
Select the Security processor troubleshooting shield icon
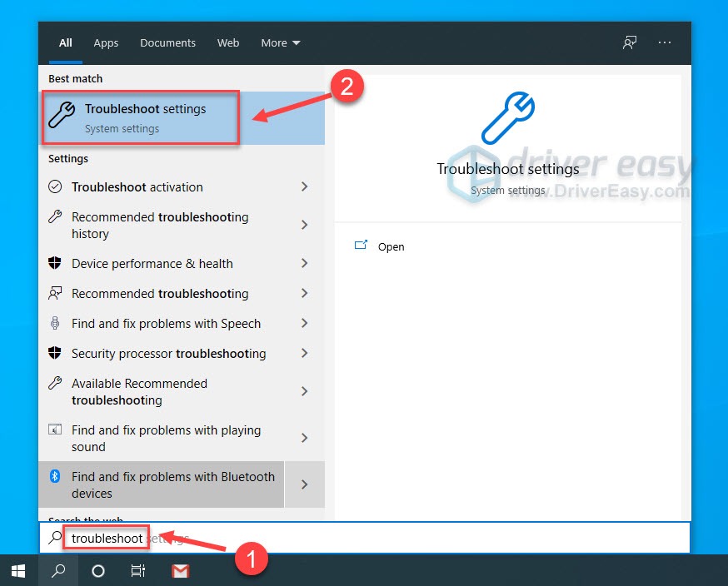coord(54,353)
